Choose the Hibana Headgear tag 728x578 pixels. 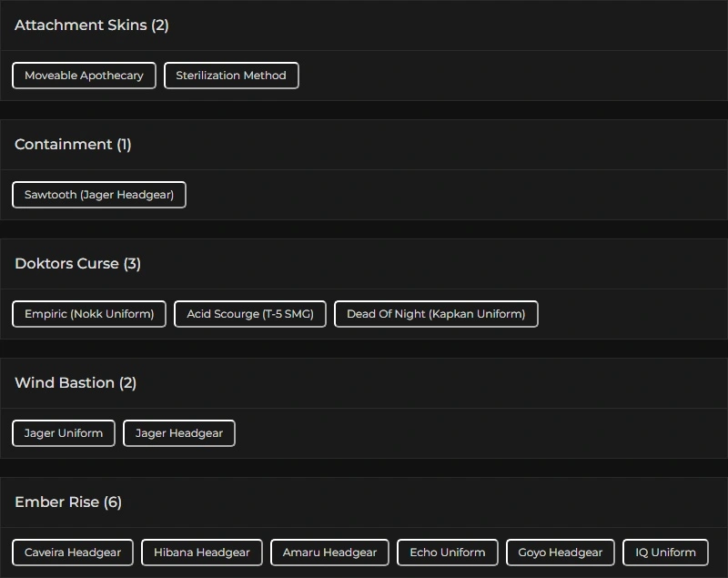202,553
